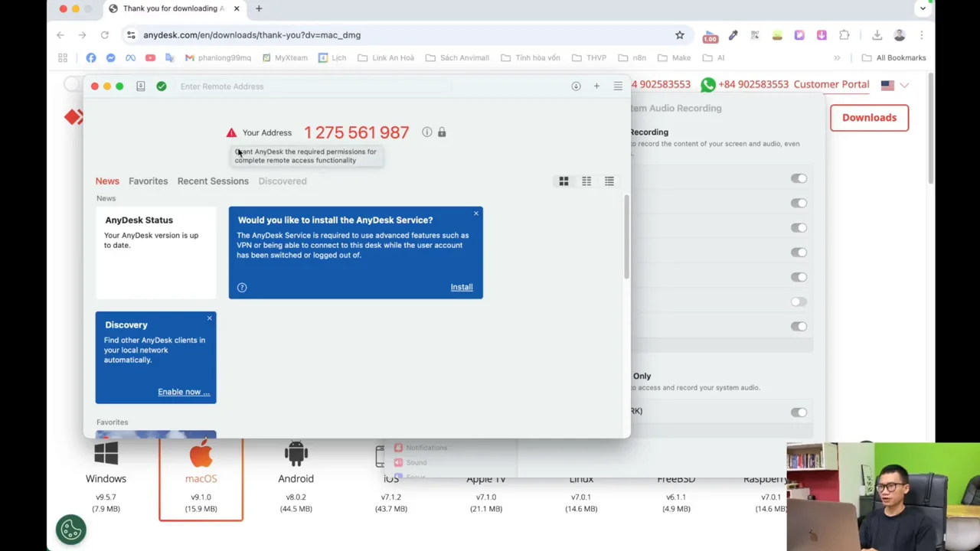Click the help icon on the AnyDesk Service card
Viewport: 980px width, 551px height.
click(x=242, y=287)
